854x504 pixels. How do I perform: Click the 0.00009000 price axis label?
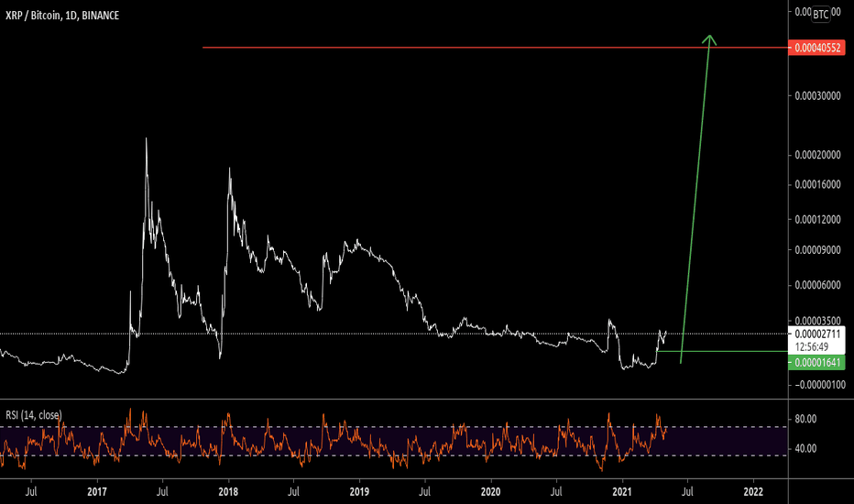click(x=817, y=250)
